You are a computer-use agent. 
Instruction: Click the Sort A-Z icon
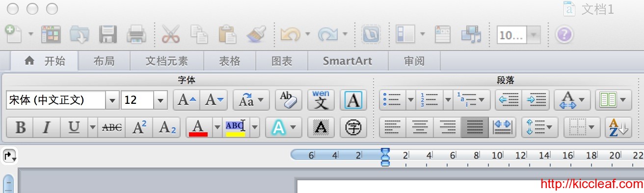[618, 128]
